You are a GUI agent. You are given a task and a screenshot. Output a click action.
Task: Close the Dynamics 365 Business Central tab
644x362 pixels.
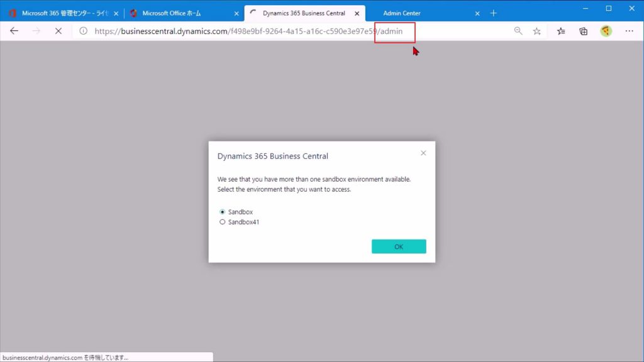[x=357, y=13]
